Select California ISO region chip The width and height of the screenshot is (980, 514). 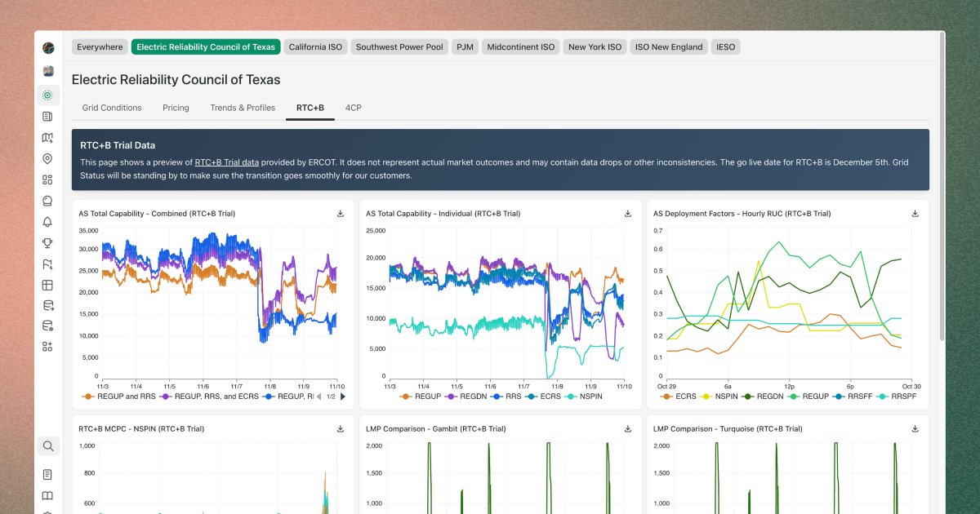[x=315, y=47]
